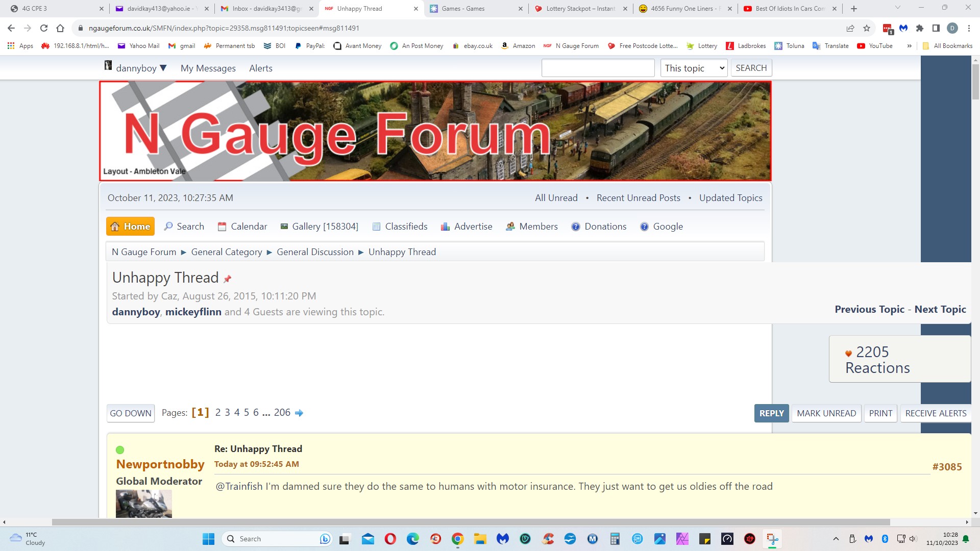Screen dimensions: 980x551
Task: Open the Advertise menu item
Action: pos(467,227)
